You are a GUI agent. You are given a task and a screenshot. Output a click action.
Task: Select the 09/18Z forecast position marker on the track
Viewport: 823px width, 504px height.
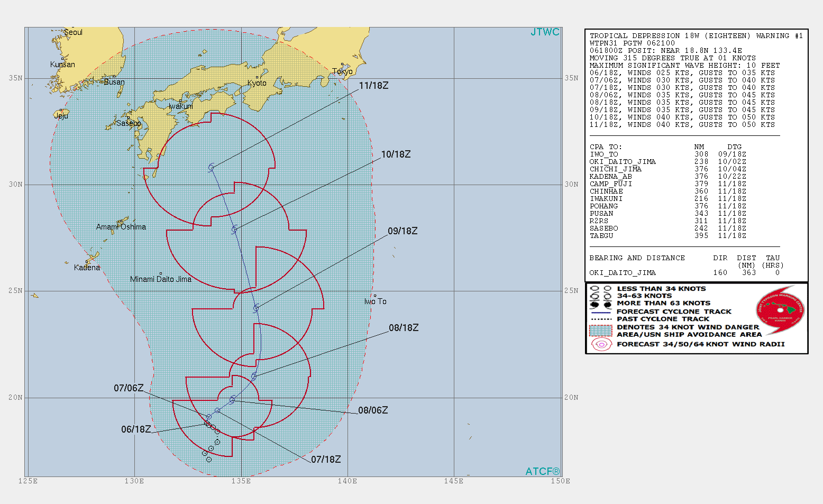tap(256, 308)
